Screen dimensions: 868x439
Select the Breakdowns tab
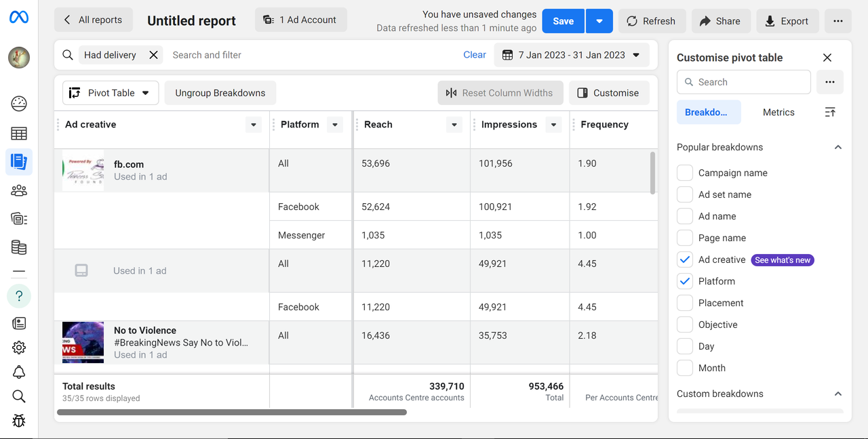(x=708, y=112)
